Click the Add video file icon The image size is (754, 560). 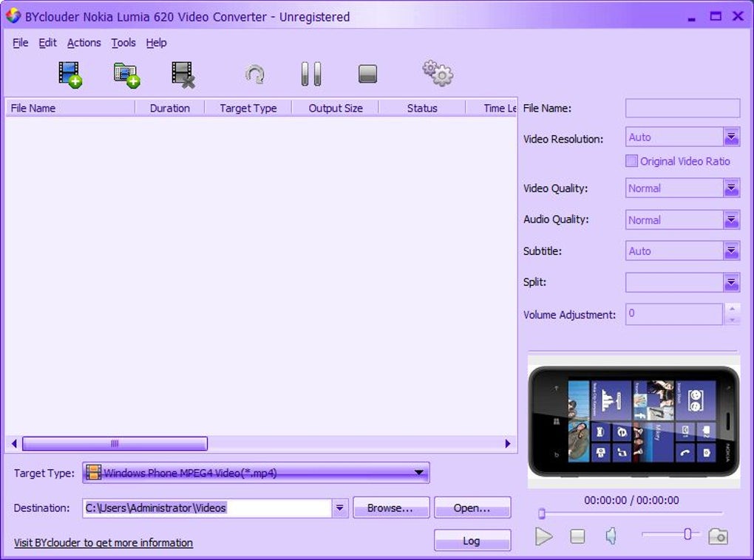pos(70,75)
